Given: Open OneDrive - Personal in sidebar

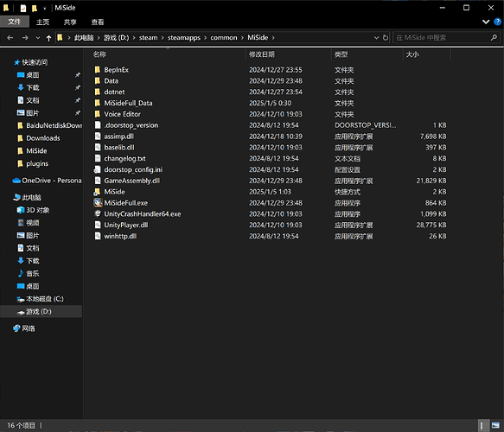Looking at the screenshot, I should coord(47,181).
